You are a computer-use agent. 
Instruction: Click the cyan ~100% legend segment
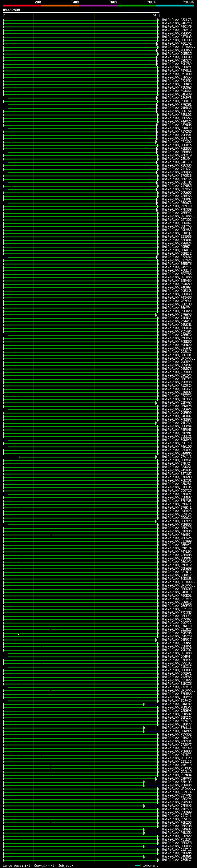coord(175,6)
